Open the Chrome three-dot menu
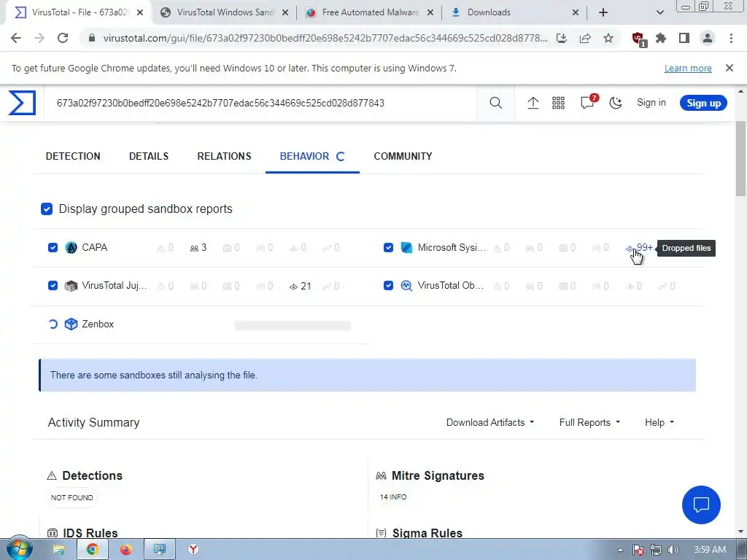 click(731, 38)
